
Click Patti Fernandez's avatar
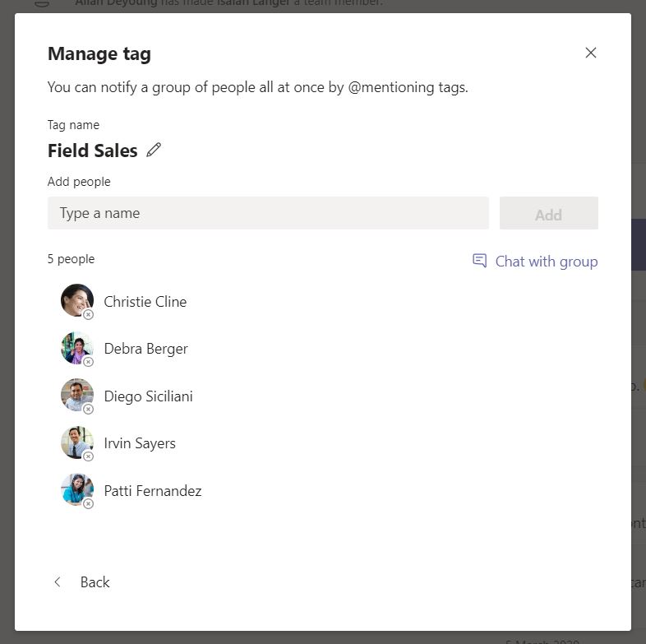point(76,489)
